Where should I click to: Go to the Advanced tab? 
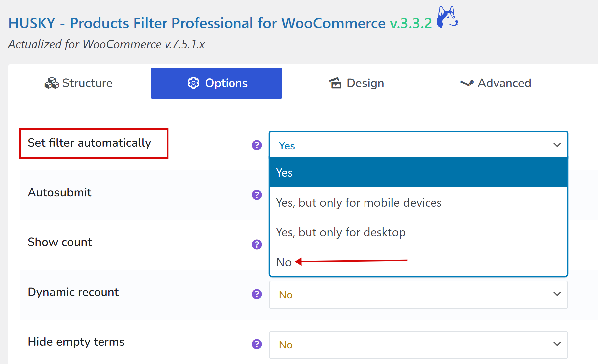click(496, 83)
